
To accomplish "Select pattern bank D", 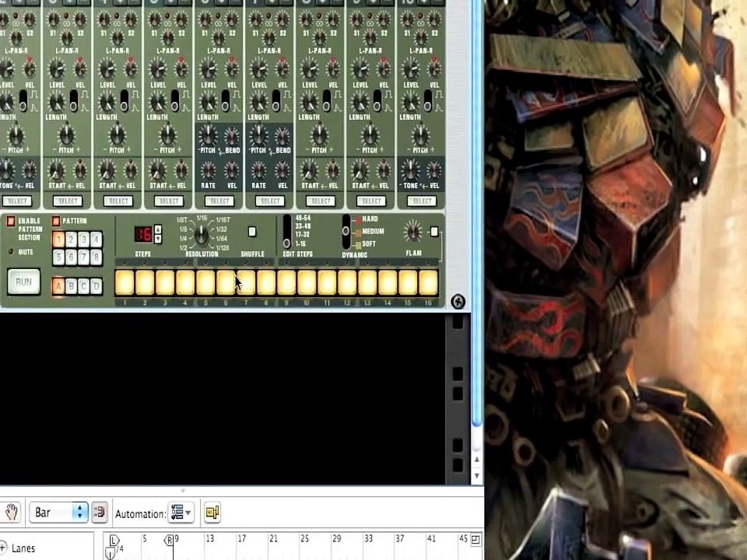I will (96, 286).
